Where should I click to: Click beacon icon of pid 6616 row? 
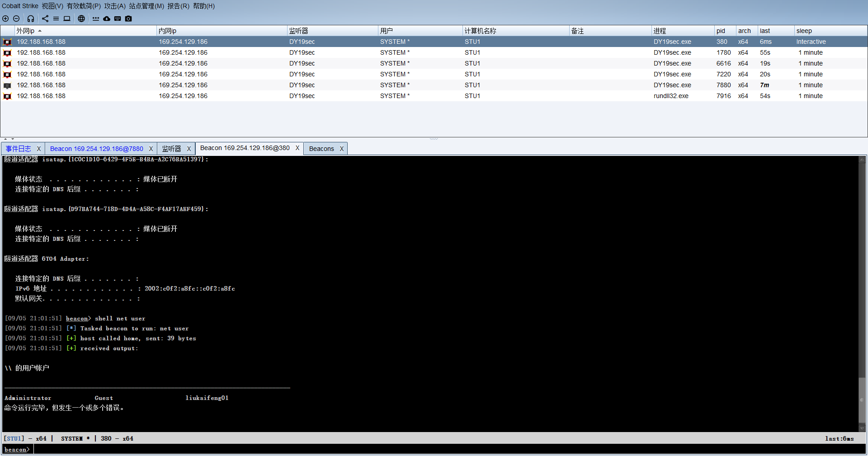click(x=7, y=64)
